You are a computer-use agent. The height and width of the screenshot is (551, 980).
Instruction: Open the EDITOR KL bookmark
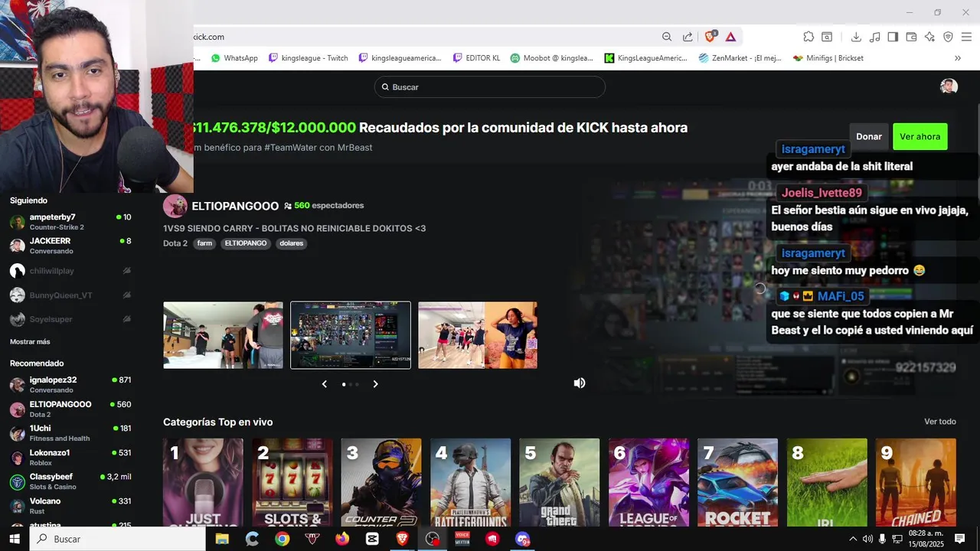coord(476,58)
